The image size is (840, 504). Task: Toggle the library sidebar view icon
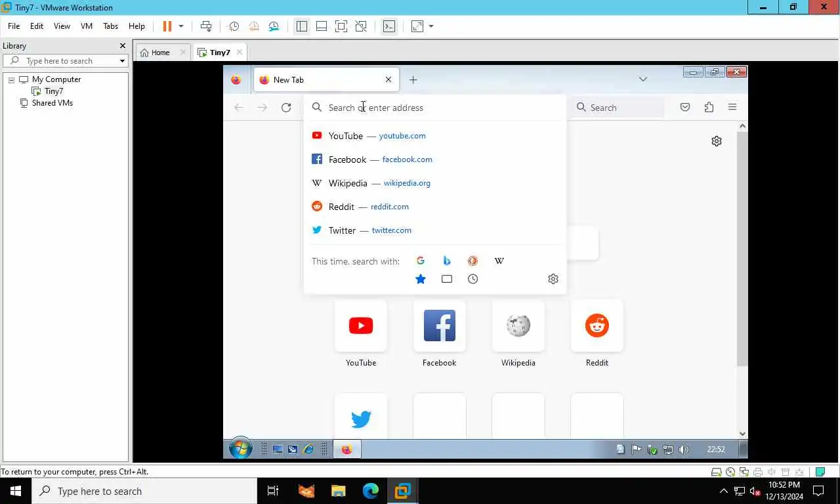301,26
